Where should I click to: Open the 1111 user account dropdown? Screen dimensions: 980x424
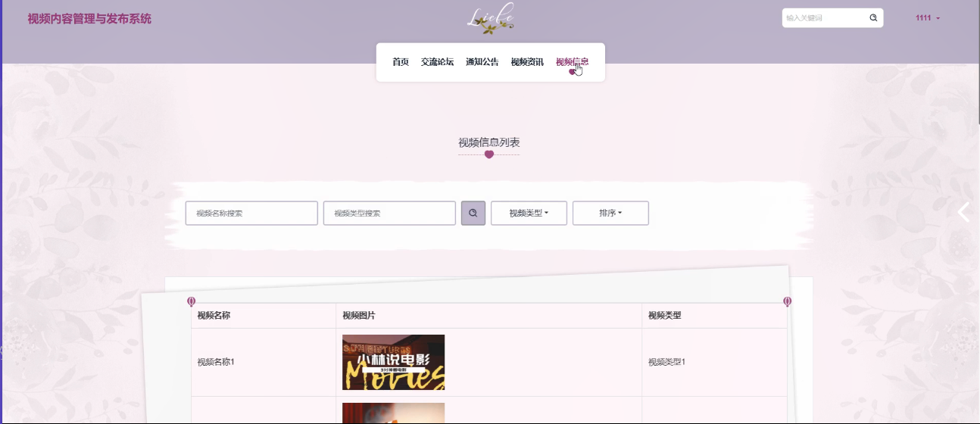pyautogui.click(x=928, y=18)
